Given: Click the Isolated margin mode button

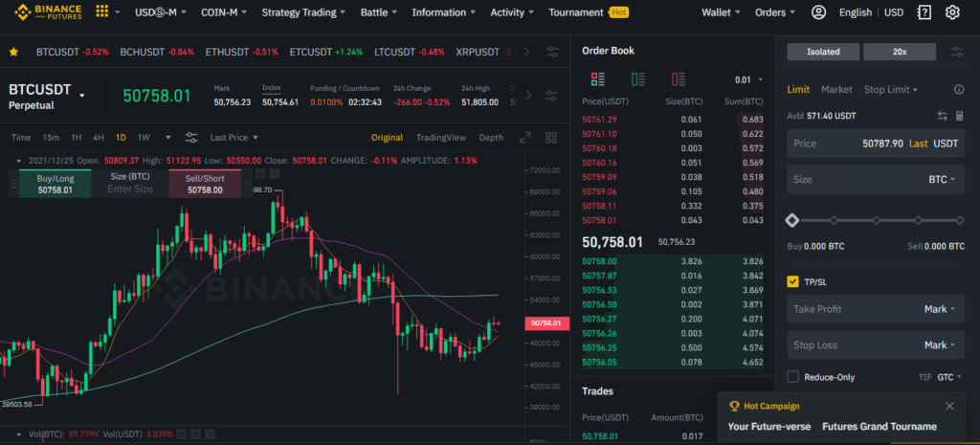Looking at the screenshot, I should pos(823,52).
